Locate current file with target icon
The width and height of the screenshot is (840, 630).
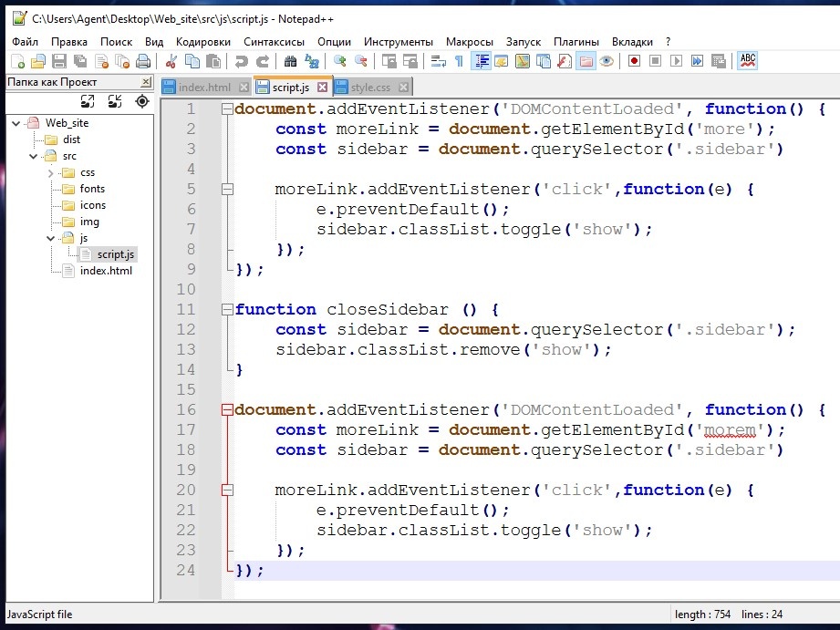click(141, 101)
